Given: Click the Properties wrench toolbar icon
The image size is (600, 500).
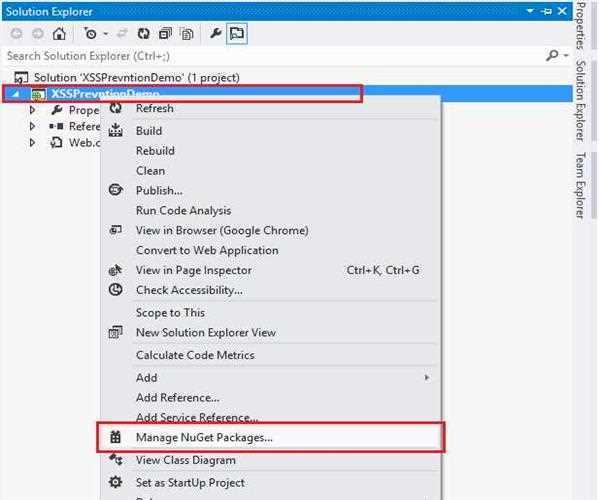Looking at the screenshot, I should click(215, 34).
